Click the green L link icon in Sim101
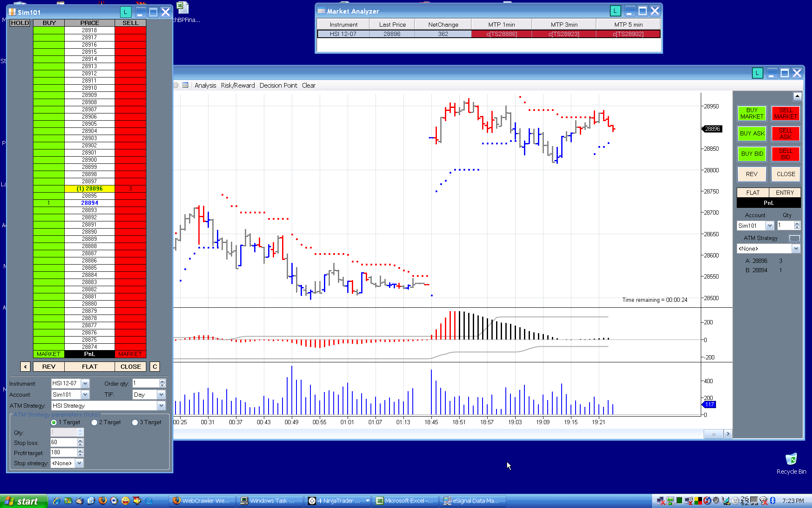 coord(126,12)
